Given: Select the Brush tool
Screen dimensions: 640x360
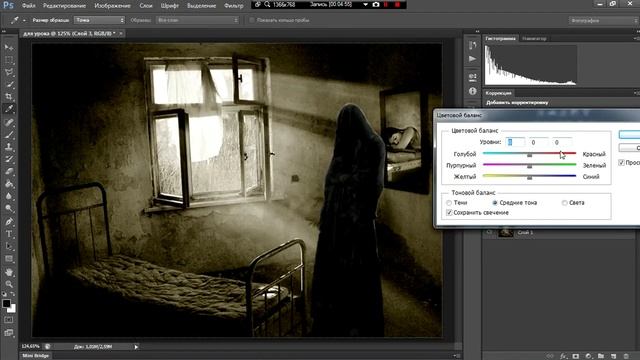Looking at the screenshot, I should [9, 134].
